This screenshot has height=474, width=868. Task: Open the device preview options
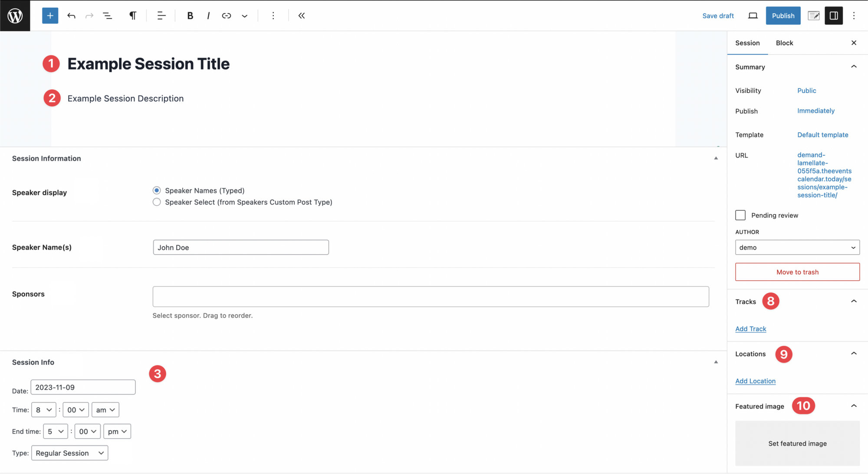coord(753,16)
